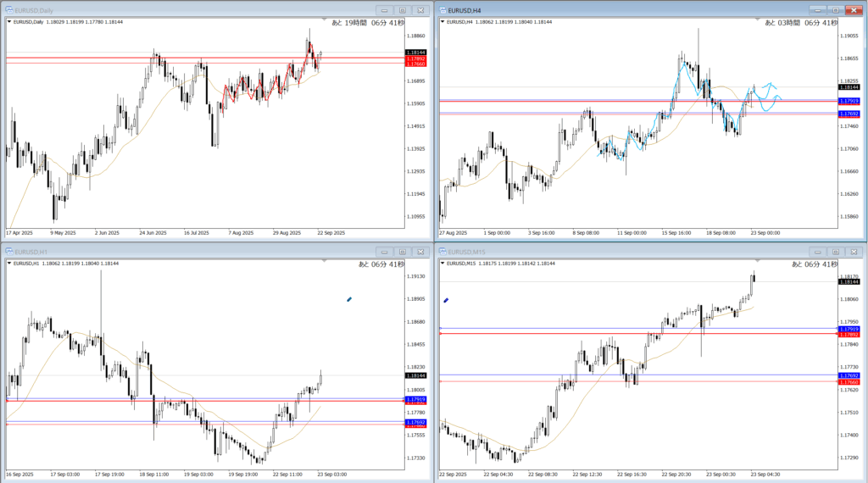This screenshot has width=868, height=483.
Task: Select the blue pencil marker in H1 chart
Action: 348,299
